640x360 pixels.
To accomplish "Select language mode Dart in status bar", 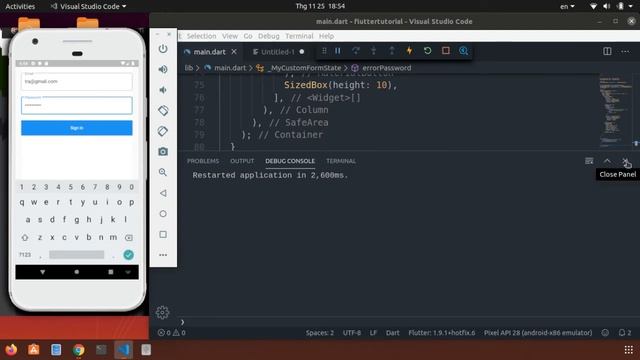I will click(393, 333).
